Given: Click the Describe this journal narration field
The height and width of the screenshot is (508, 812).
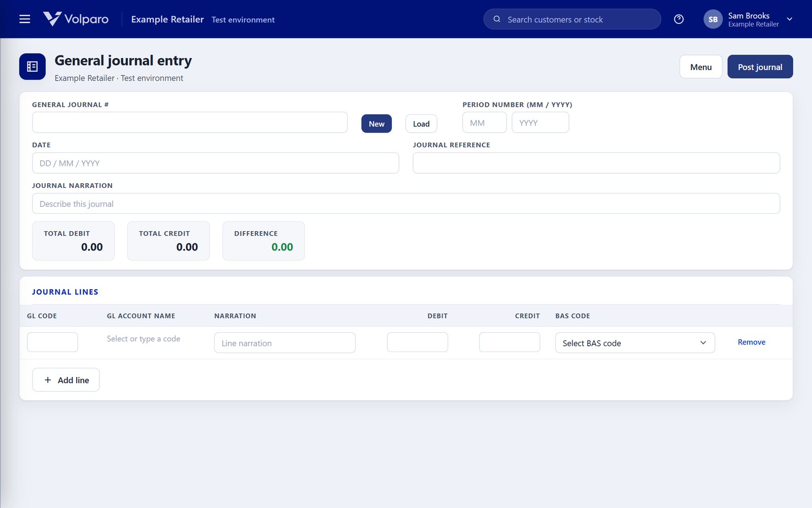Looking at the screenshot, I should 406,204.
